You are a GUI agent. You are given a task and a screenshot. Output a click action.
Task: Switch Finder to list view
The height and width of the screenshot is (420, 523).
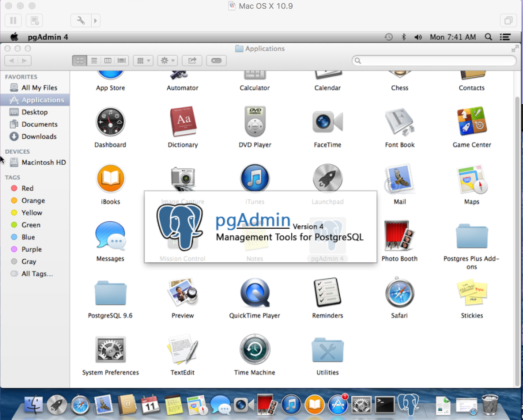tap(94, 61)
